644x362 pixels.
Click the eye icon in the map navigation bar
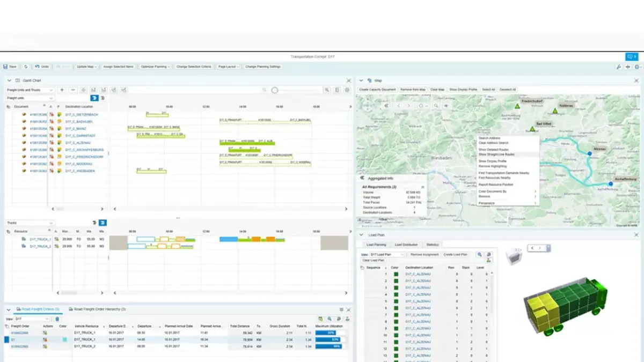446,106
